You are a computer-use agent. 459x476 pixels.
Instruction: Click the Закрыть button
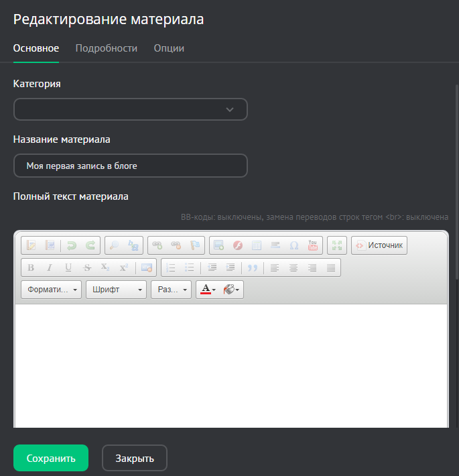pos(135,459)
